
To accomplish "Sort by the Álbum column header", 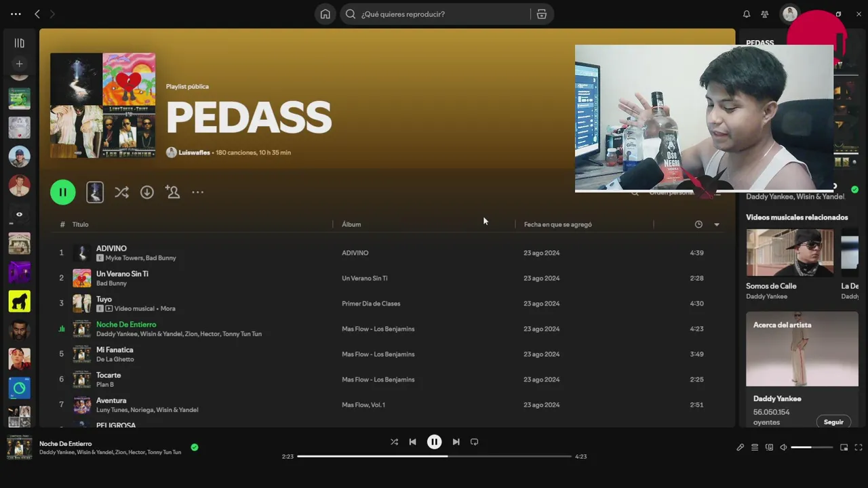I will [x=351, y=224].
